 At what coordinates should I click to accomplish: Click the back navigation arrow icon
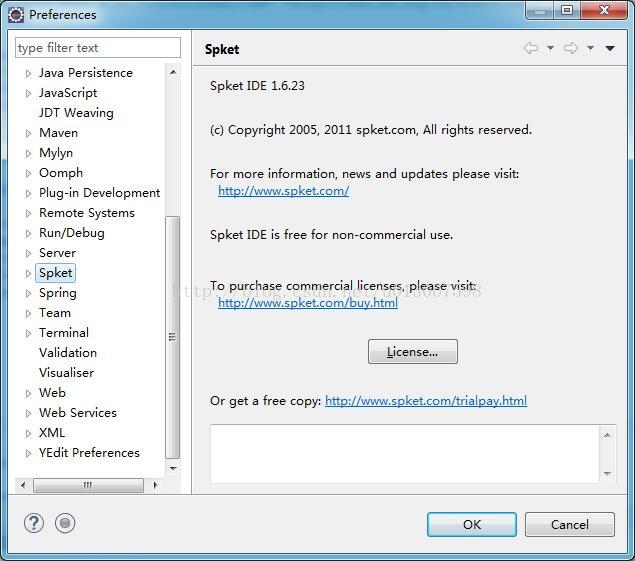(x=531, y=48)
